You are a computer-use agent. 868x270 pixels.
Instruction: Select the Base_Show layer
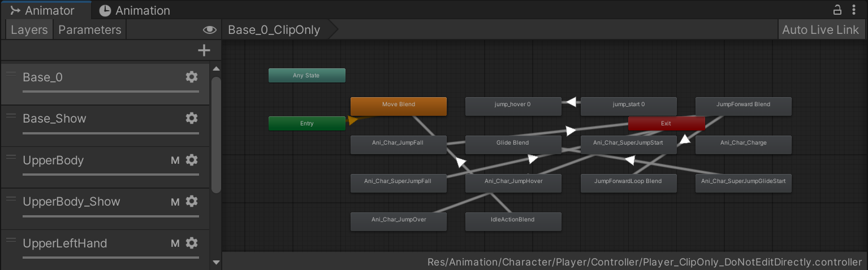tap(105, 125)
